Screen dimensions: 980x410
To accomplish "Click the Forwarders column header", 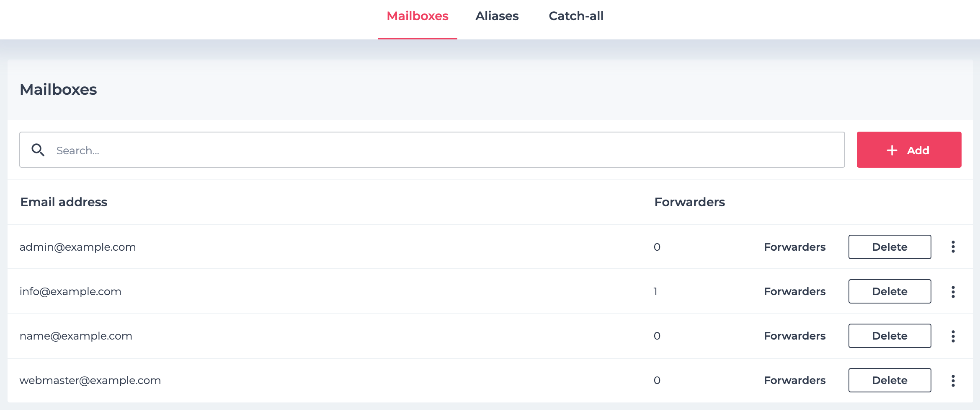I will pyautogui.click(x=689, y=202).
